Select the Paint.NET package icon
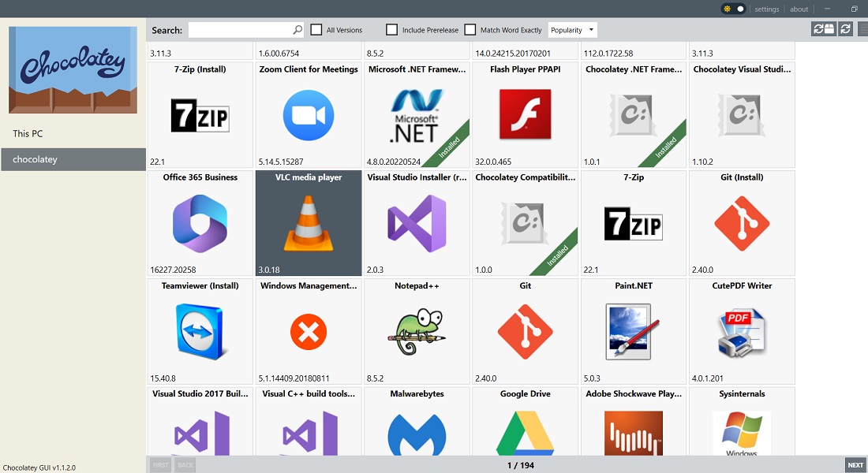This screenshot has height=473, width=868. (x=634, y=332)
